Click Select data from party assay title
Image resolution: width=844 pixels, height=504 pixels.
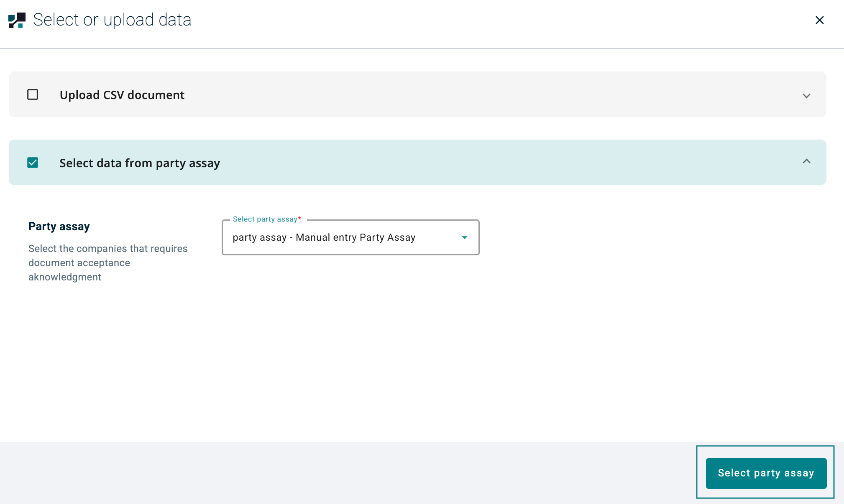140,163
